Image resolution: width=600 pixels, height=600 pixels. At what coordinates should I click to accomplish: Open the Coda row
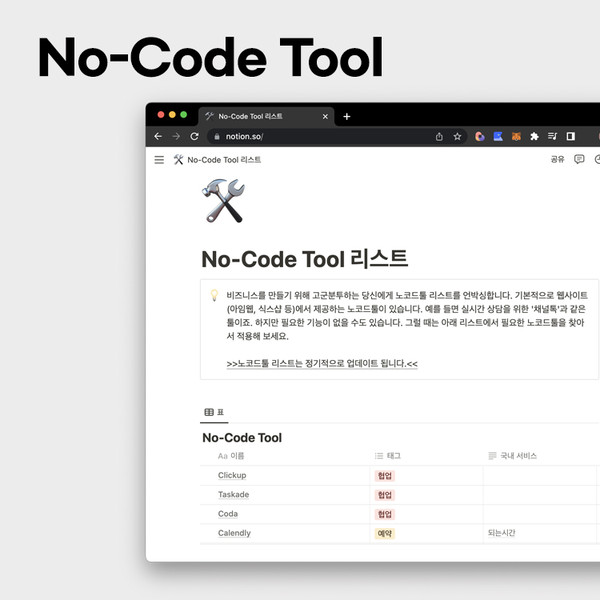[228, 514]
